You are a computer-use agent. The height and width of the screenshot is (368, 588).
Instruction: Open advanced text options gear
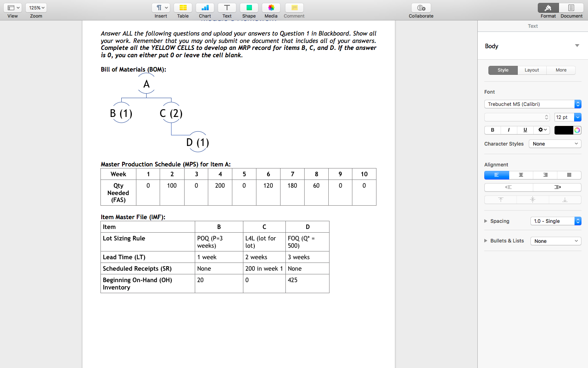542,130
